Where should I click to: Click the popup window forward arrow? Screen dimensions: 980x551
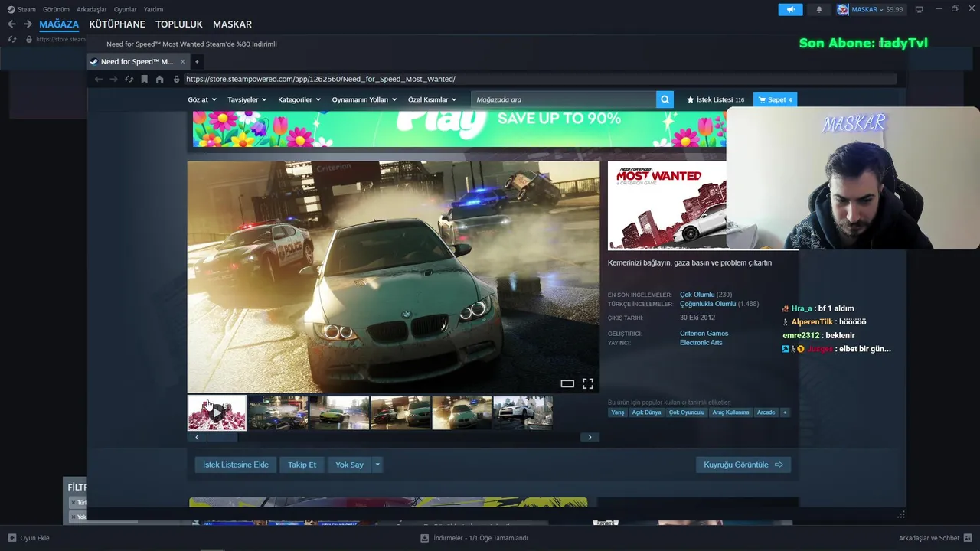tap(113, 79)
